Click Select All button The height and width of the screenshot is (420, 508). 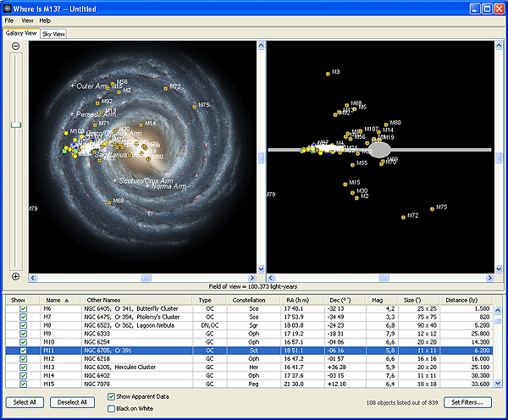pos(25,402)
